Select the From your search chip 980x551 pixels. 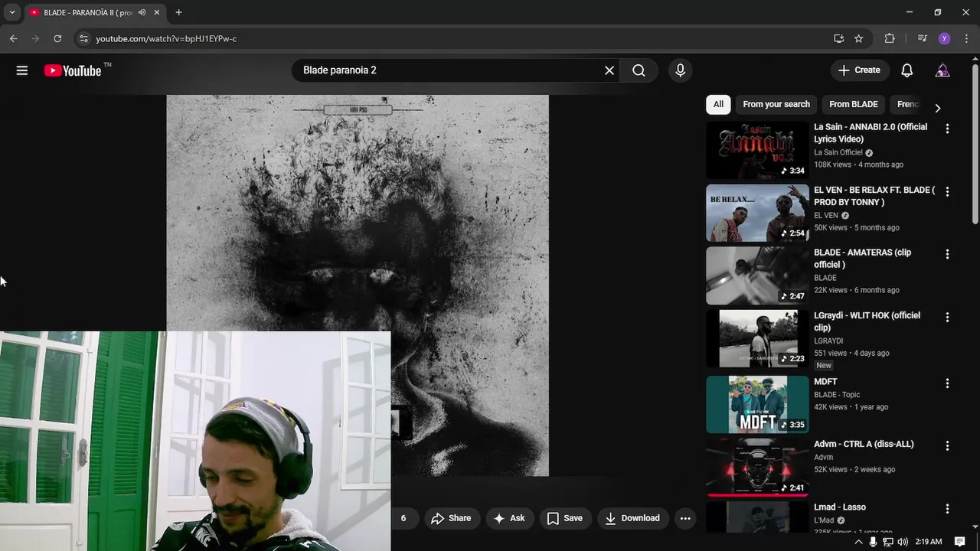(776, 104)
